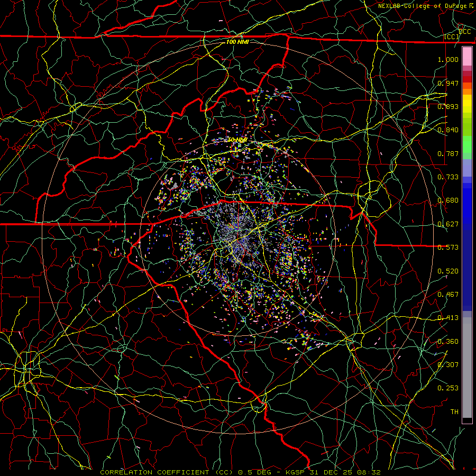Click the 0.787 scale value
This screenshot has width=476, height=476.
pos(448,153)
